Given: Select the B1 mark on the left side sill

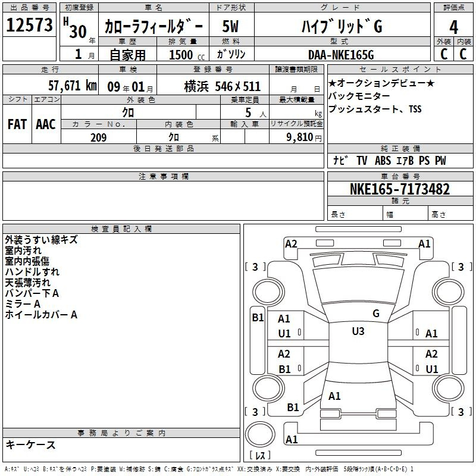Looking at the screenshot, I should (258, 318).
